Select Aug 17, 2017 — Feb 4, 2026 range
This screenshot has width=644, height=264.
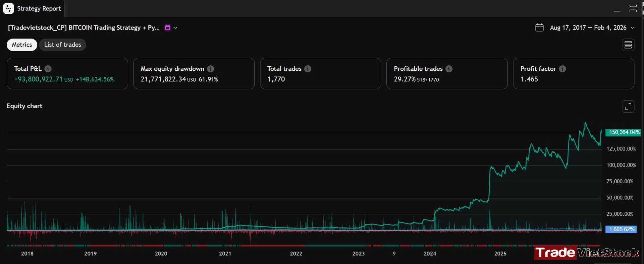point(588,28)
